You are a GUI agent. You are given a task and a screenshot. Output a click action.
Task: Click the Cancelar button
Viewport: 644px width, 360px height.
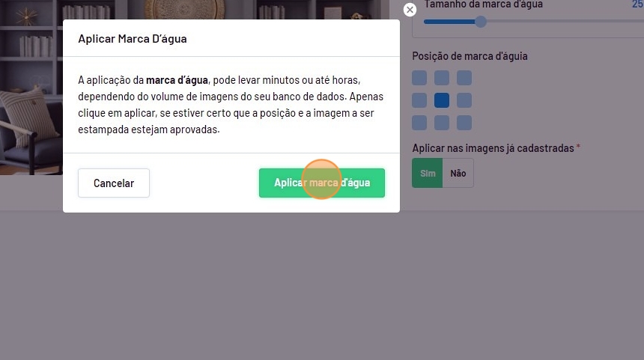[x=114, y=183]
